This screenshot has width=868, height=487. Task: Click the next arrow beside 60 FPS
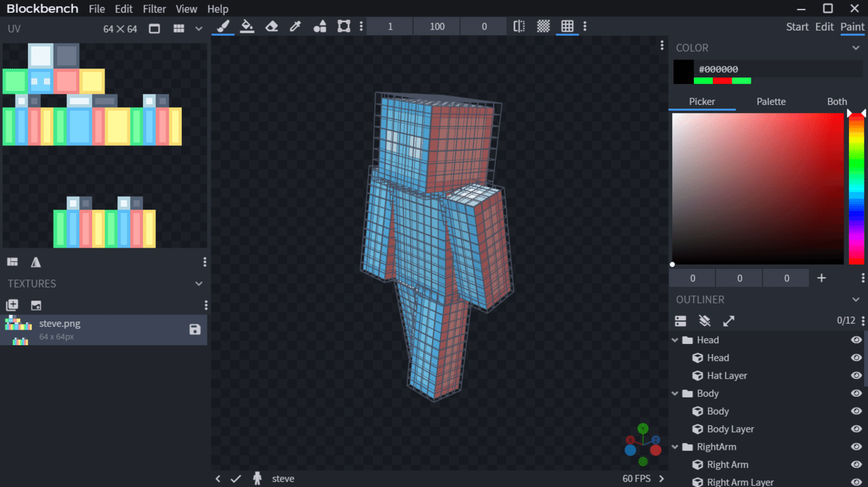point(662,479)
